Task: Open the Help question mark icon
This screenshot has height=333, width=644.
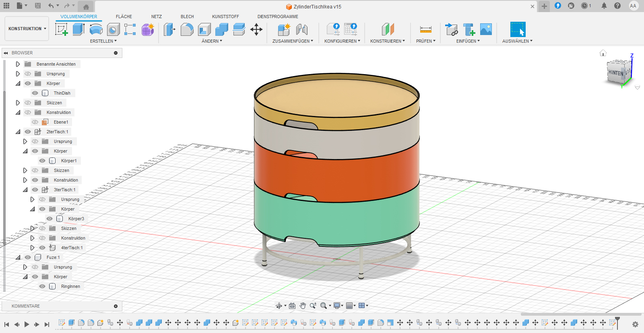Action: [x=617, y=6]
